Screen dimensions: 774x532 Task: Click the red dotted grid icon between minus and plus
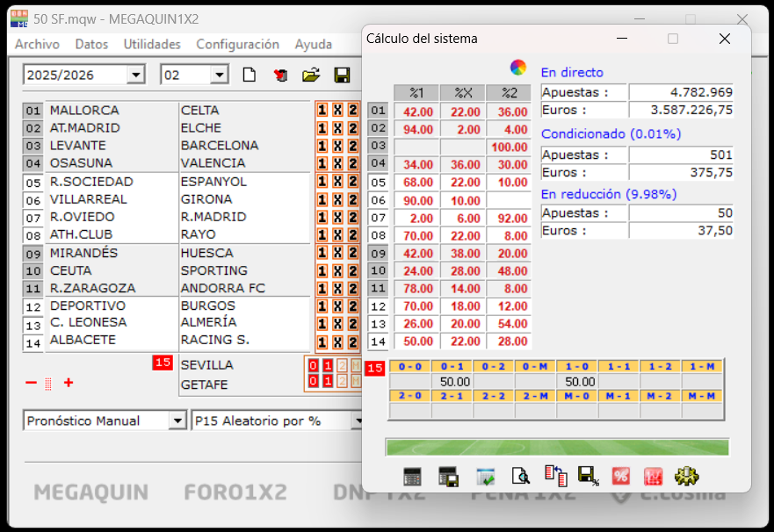(x=48, y=384)
